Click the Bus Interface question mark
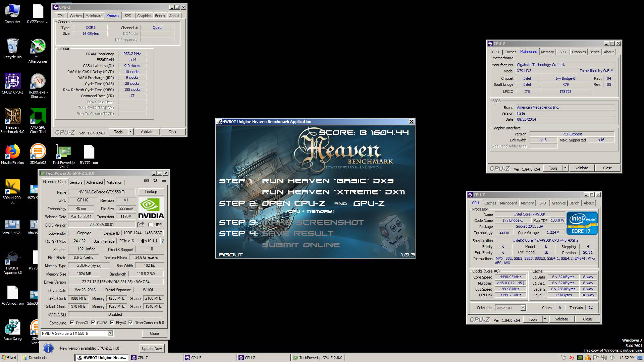Image resolution: width=644 pixels, height=362 pixels. [x=163, y=241]
